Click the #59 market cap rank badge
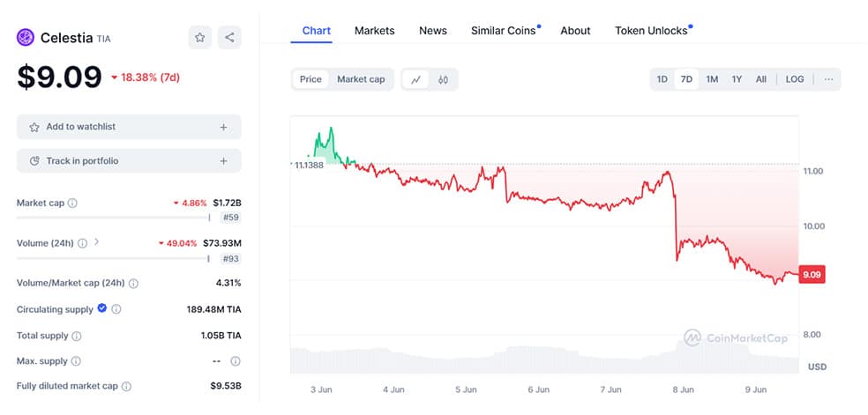The height and width of the screenshot is (415, 868). [x=231, y=218]
